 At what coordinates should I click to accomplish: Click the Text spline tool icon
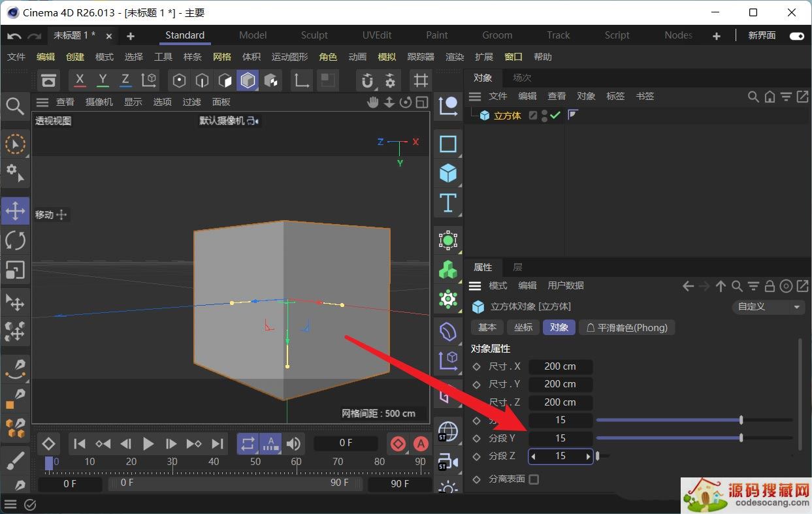[448, 202]
